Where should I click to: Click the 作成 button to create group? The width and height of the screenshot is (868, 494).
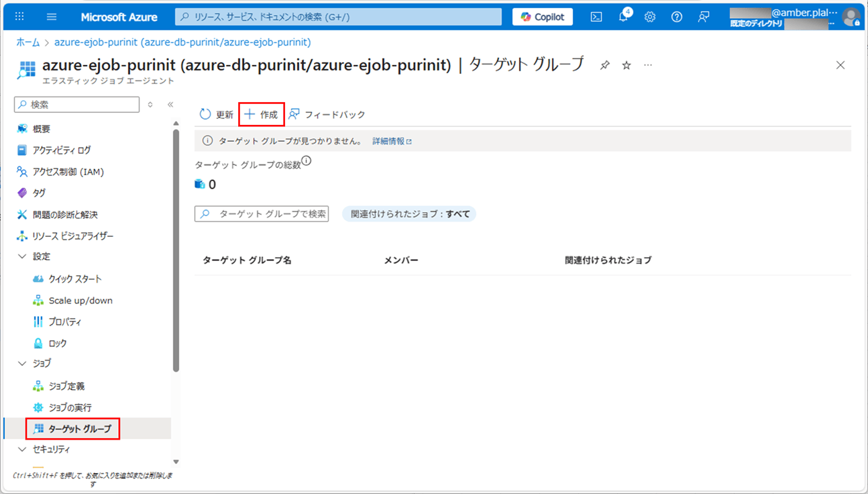tap(262, 115)
